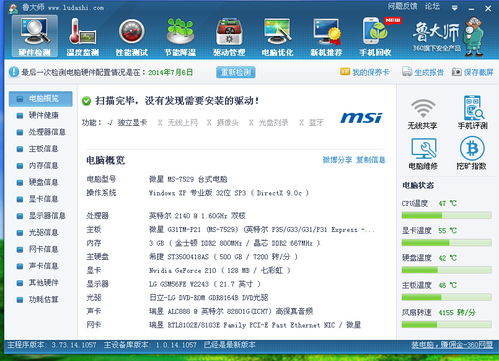
Task: Click the last-scan date 2014年7月6日
Action: pyautogui.click(x=170, y=72)
